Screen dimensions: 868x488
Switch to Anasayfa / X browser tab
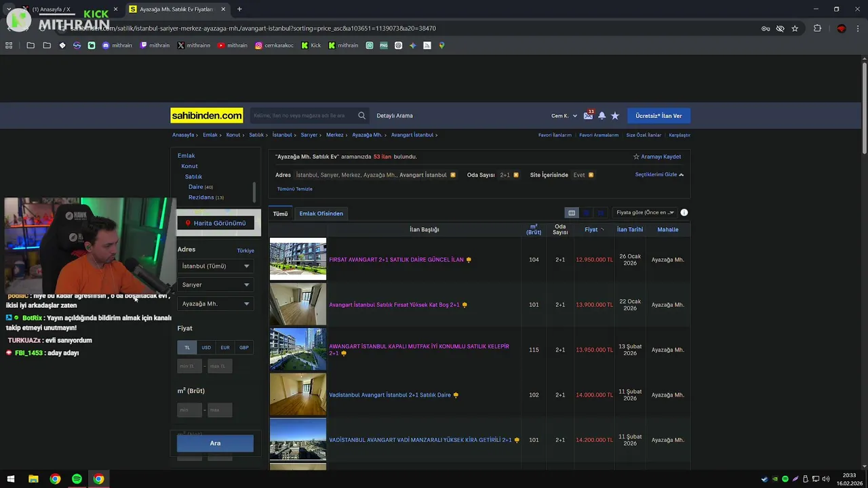tap(71, 9)
